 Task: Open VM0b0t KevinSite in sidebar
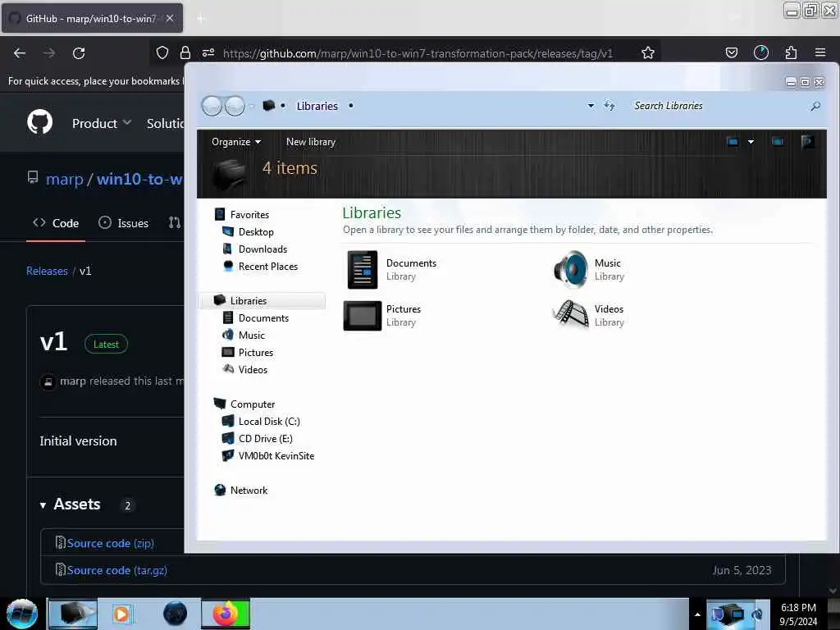[276, 456]
